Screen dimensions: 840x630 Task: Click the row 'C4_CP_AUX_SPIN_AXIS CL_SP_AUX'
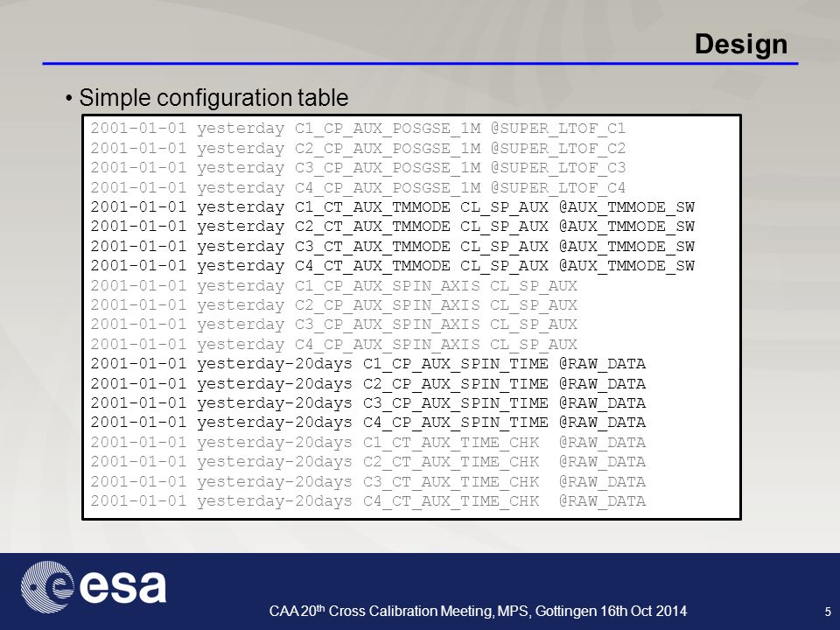click(333, 345)
